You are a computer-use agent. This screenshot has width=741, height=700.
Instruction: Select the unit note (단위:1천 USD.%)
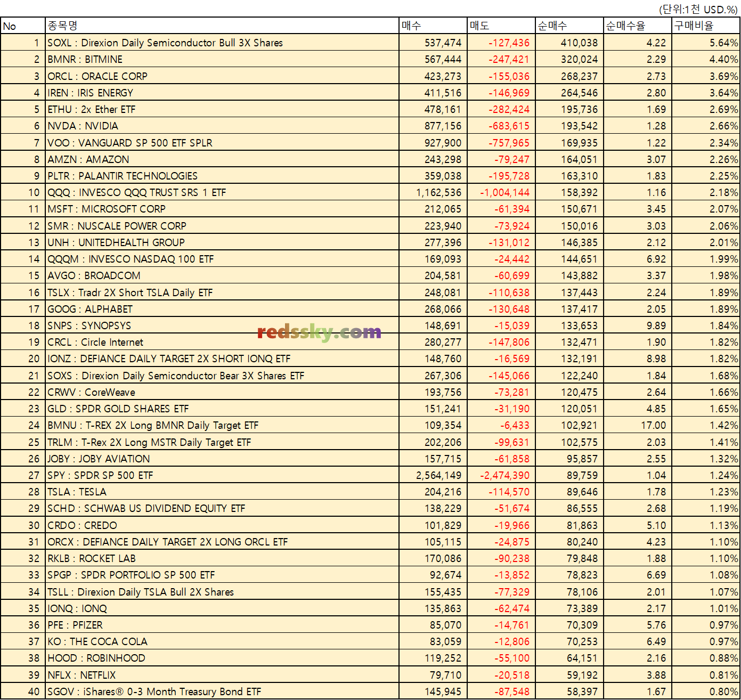(x=698, y=9)
